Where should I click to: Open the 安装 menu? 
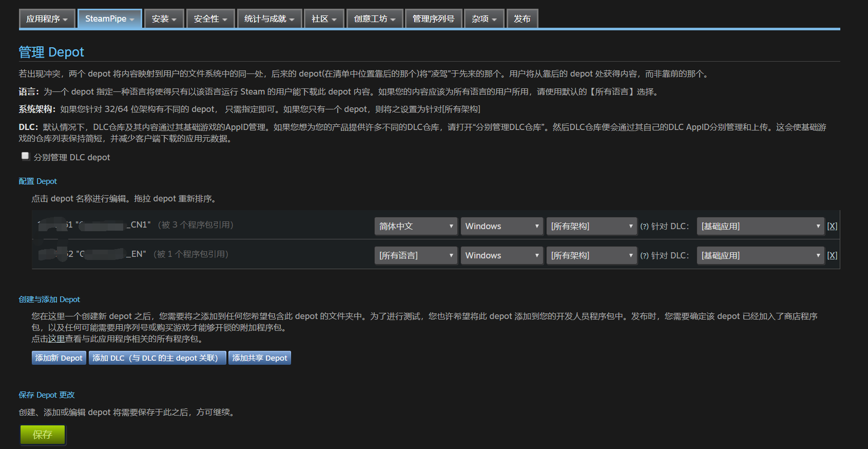[164, 19]
